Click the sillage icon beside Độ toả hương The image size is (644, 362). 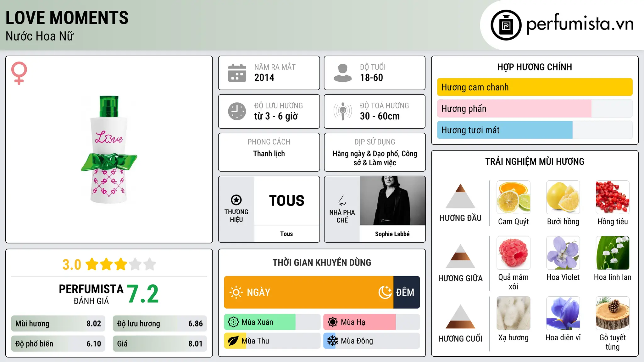tap(343, 111)
